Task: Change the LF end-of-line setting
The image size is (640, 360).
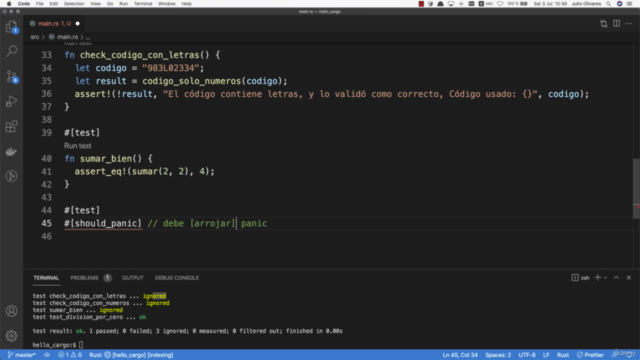Action: (546, 355)
